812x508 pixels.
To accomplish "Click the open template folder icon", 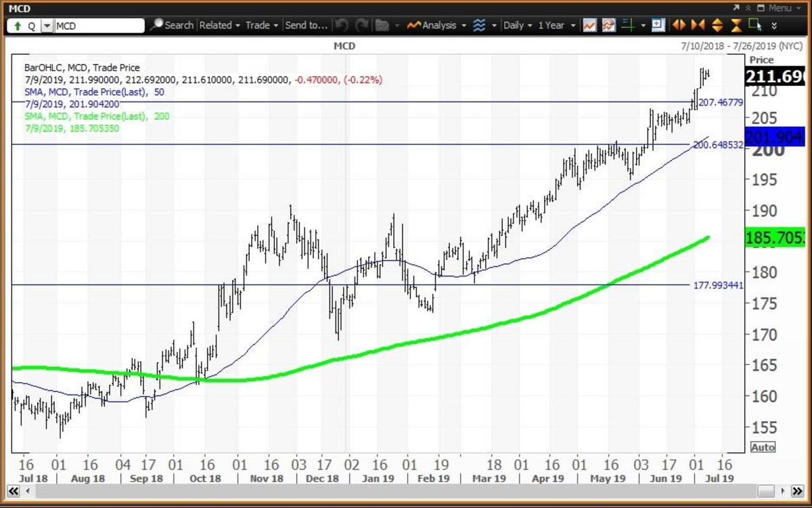I will click(382, 25).
